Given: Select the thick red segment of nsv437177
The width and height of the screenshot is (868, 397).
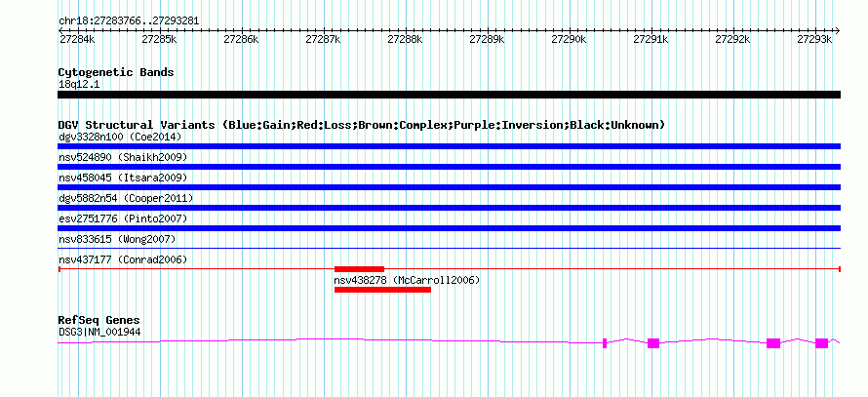Looking at the screenshot, I should click(359, 269).
